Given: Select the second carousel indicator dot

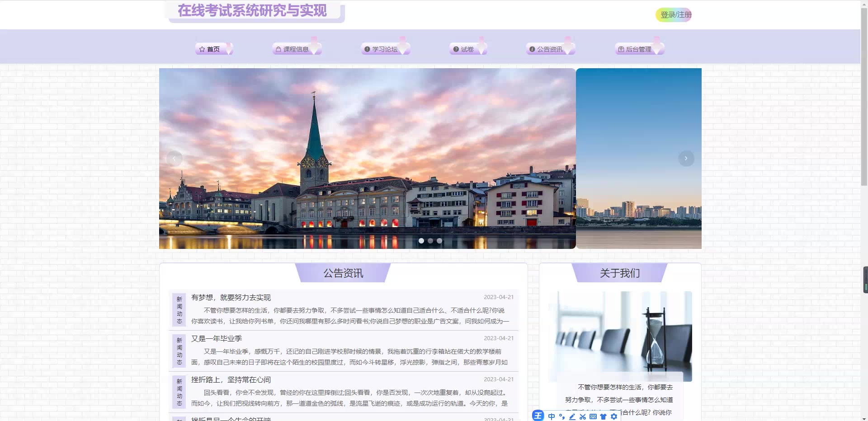Looking at the screenshot, I should pos(430,241).
